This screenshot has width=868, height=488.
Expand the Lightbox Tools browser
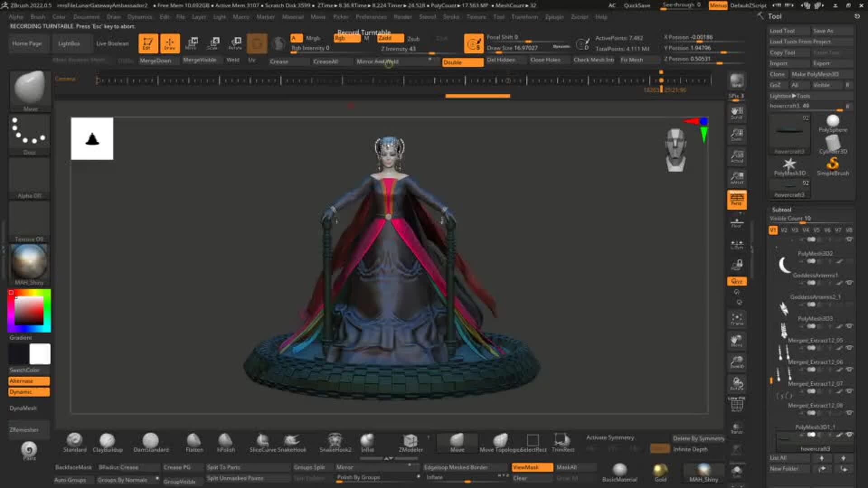click(x=790, y=96)
